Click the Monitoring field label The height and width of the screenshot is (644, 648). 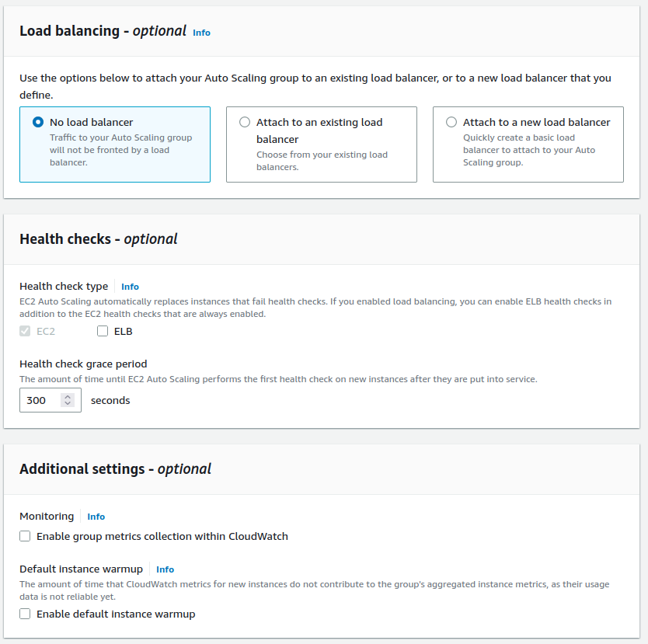(x=47, y=516)
